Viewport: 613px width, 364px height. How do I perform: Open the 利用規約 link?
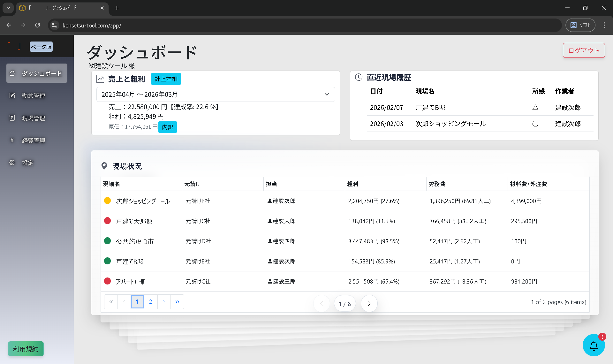point(26,349)
